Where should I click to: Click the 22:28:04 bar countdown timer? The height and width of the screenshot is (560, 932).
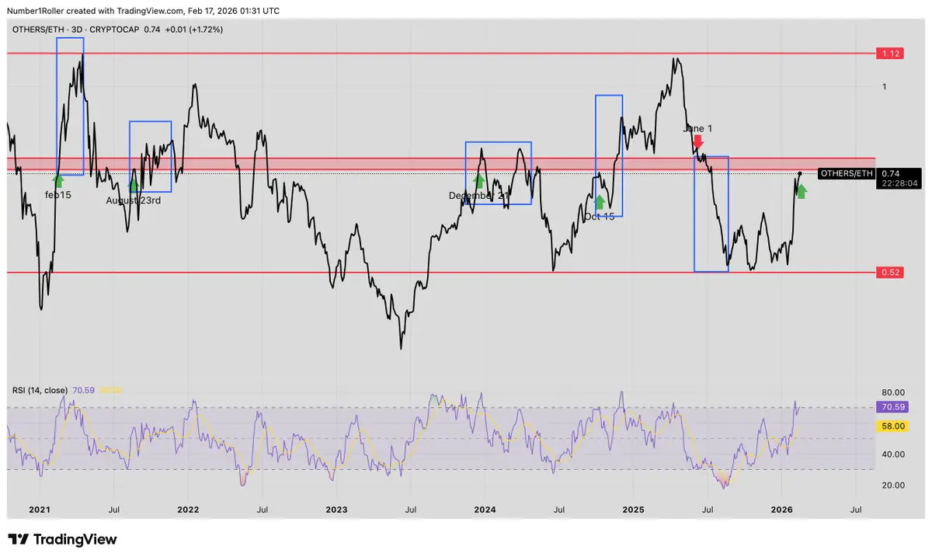pyautogui.click(x=901, y=184)
